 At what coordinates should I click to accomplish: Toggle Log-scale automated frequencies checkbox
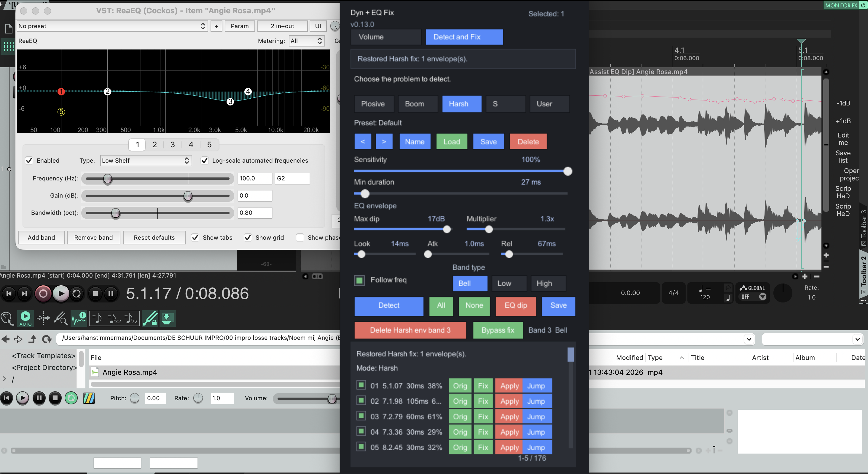(x=205, y=161)
